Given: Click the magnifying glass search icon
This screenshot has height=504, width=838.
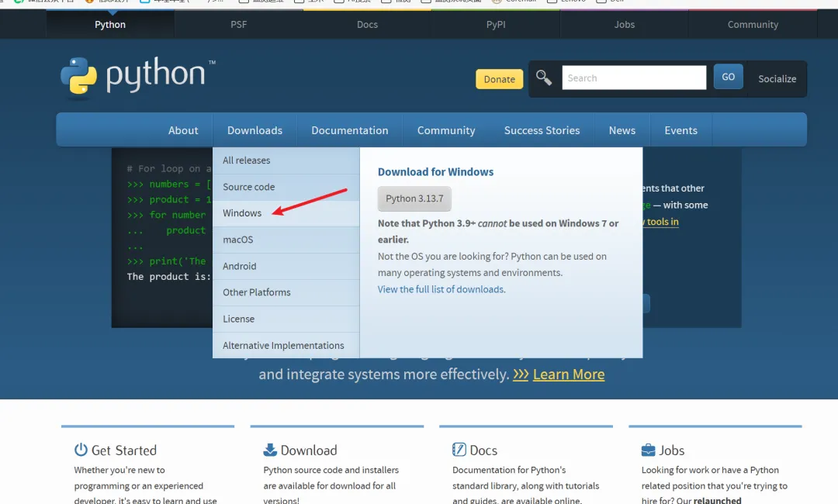Looking at the screenshot, I should point(543,78).
